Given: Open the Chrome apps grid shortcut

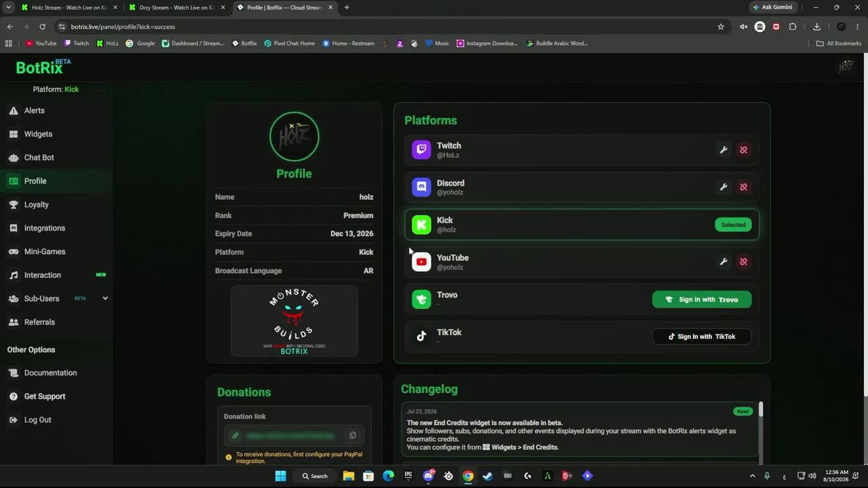Looking at the screenshot, I should click(x=8, y=43).
